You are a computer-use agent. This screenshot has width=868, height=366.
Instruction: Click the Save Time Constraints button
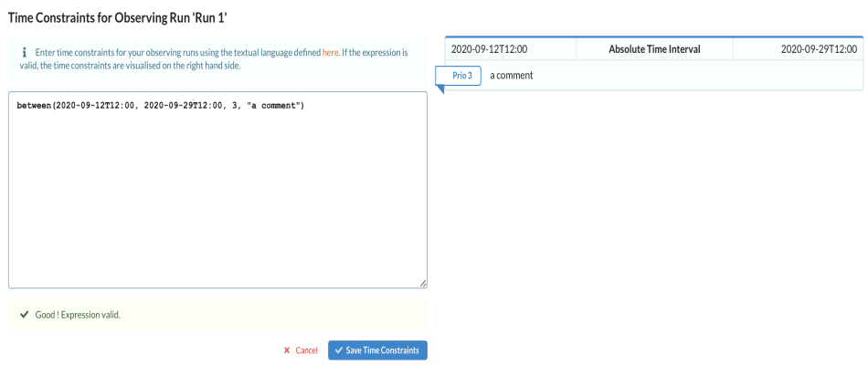point(377,350)
